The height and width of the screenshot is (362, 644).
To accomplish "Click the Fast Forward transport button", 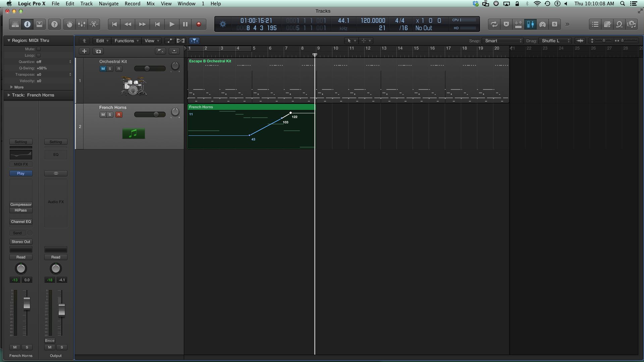I will tap(142, 24).
